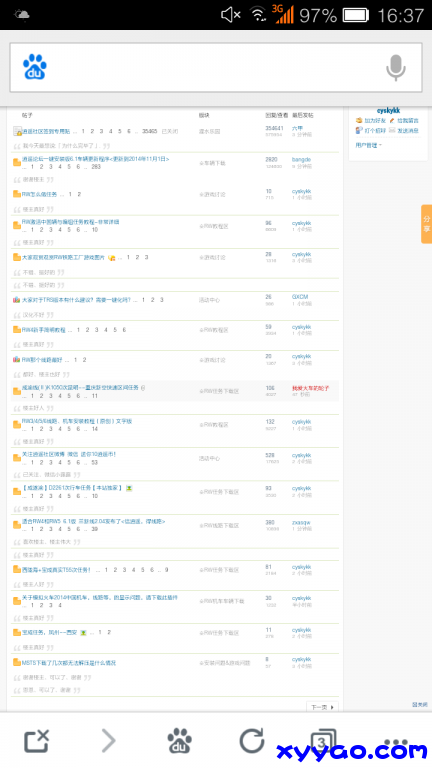This screenshot has width=432, height=768.
Task: Open thread RW3/4/5/6线路、机车安装教程
Action: click(77, 421)
